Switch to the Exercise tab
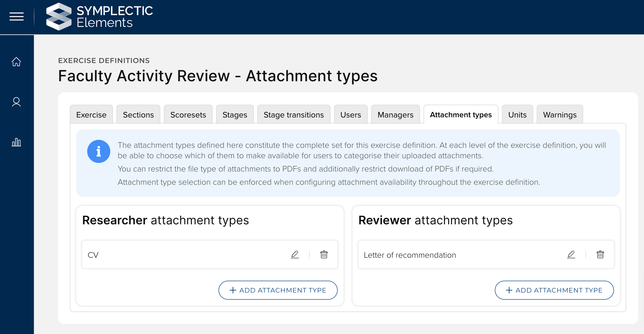Image resolution: width=644 pixels, height=334 pixels. pos(91,115)
